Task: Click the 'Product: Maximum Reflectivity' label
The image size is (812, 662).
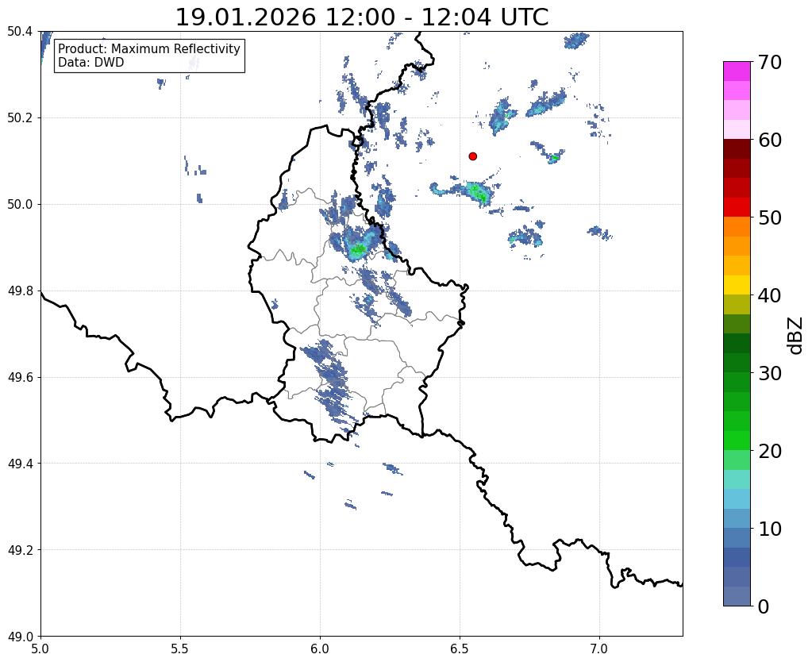Action: [x=149, y=48]
